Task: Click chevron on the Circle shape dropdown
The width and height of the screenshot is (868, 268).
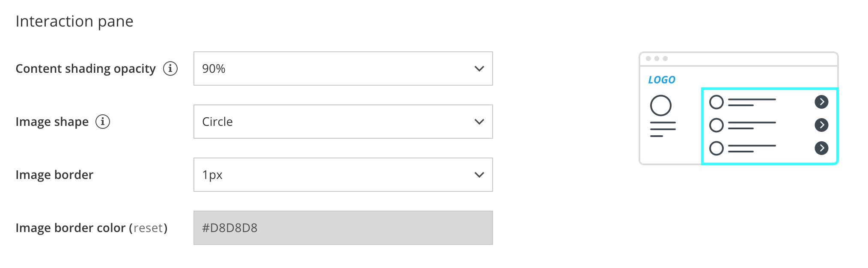Action: pos(479,122)
